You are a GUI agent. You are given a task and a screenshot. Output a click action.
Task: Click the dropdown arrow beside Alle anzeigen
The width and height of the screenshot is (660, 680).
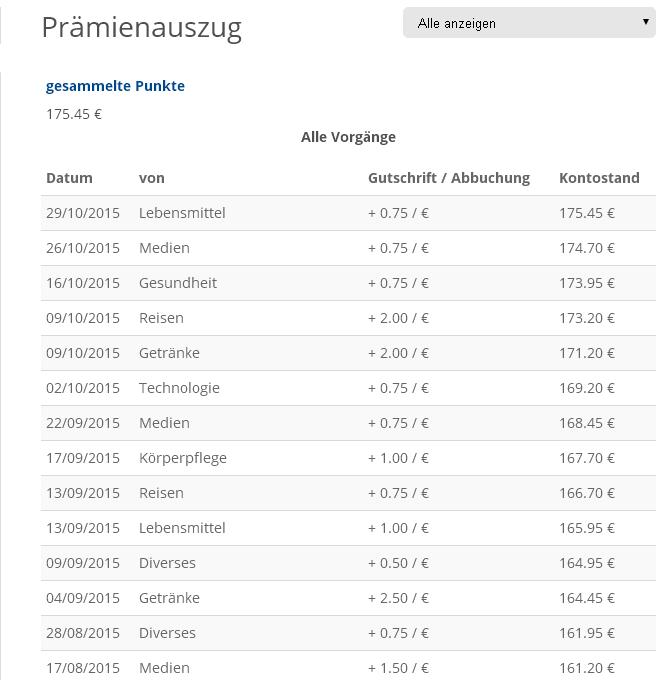(x=646, y=22)
